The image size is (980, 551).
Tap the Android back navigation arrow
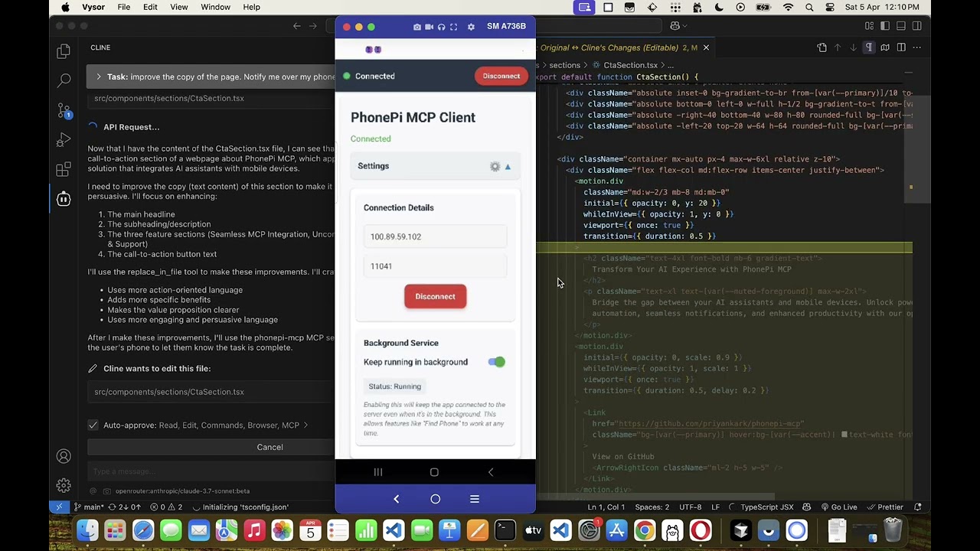[491, 472]
